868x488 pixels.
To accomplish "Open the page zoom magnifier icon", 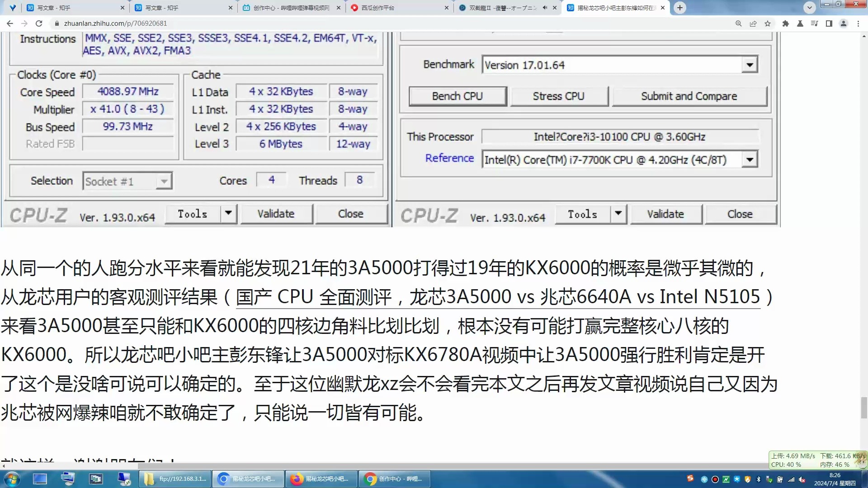I will point(738,23).
